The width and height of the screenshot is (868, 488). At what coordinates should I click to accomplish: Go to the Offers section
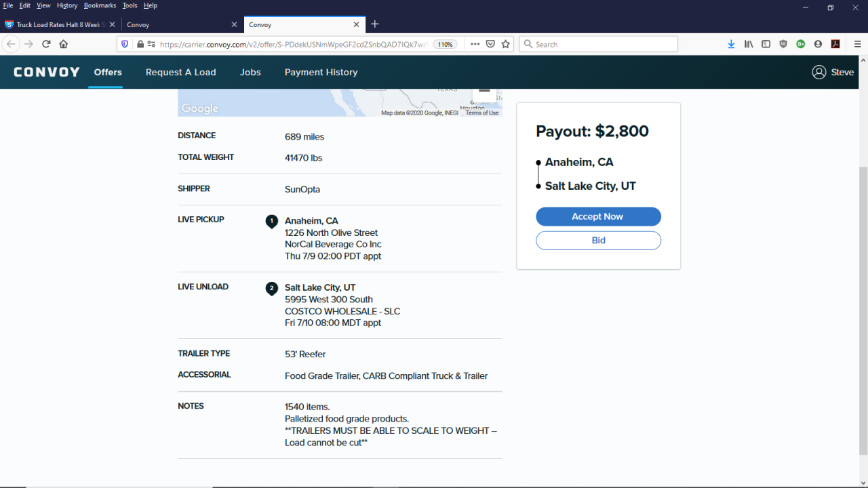tap(108, 72)
